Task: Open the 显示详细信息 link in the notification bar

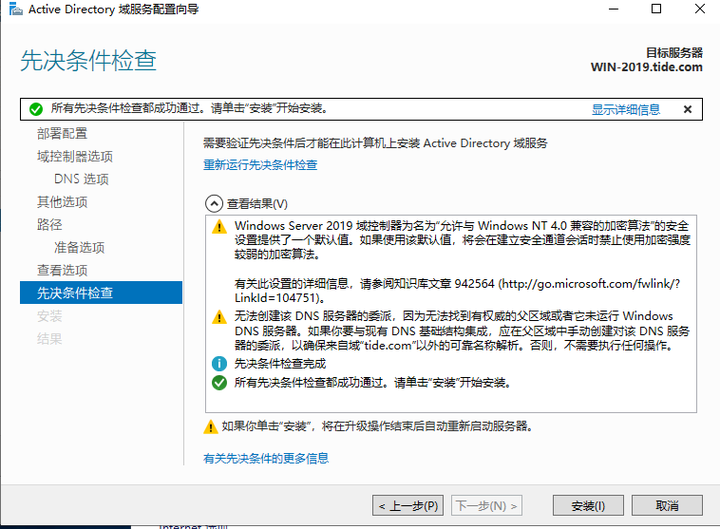Action: click(625, 109)
